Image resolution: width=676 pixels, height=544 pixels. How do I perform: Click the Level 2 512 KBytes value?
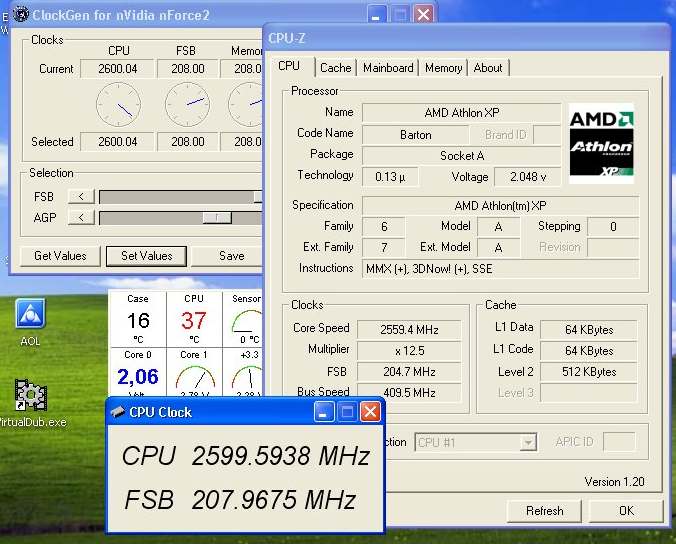click(589, 372)
